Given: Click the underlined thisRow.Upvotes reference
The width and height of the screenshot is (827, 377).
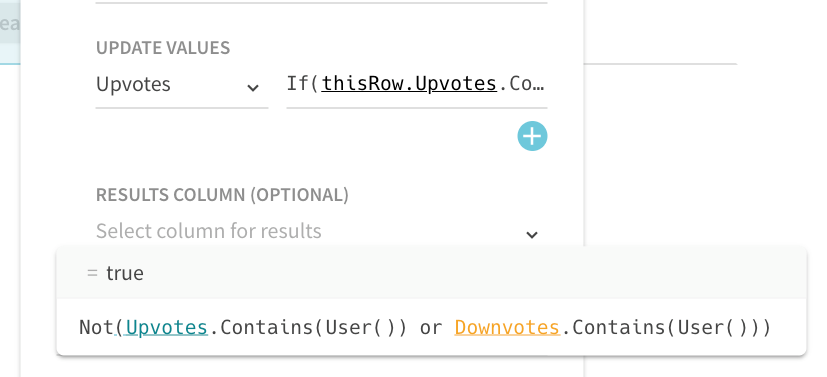Looking at the screenshot, I should tap(409, 84).
